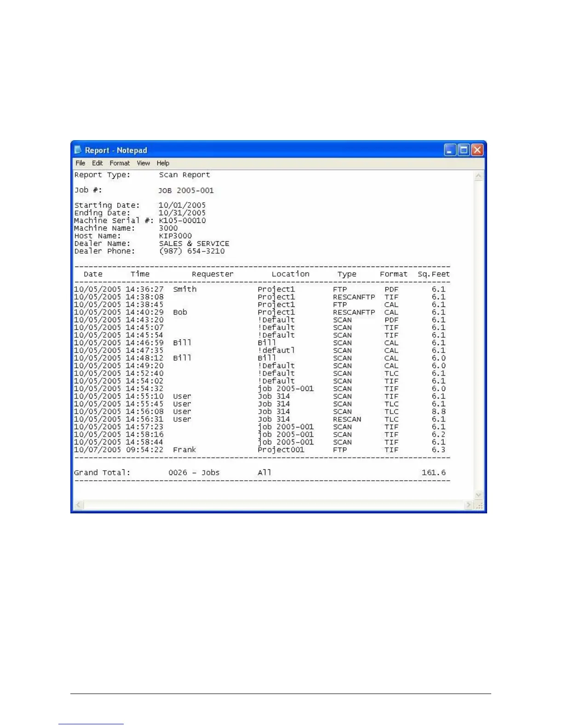Click dealer phone '(987) 654-3210'

tap(192, 251)
